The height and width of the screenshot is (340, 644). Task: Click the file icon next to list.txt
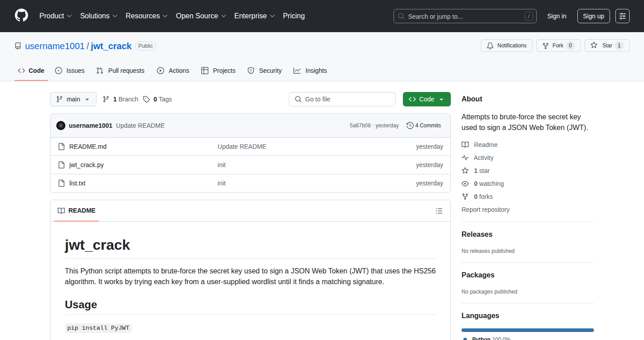[x=62, y=183]
